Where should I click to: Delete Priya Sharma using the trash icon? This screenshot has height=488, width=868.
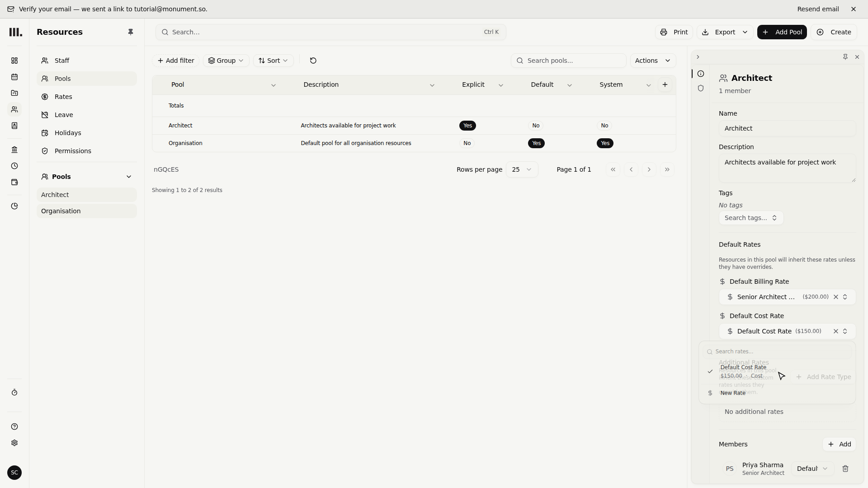(845, 469)
